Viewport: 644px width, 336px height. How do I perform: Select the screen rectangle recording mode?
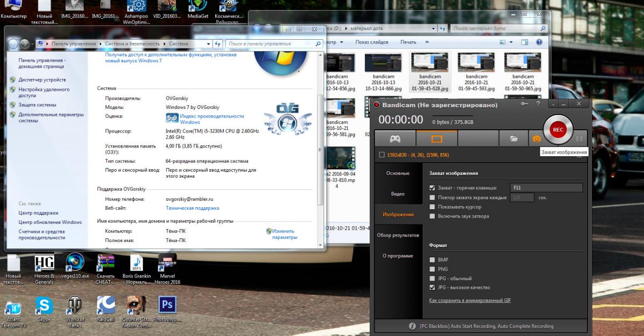pos(437,138)
